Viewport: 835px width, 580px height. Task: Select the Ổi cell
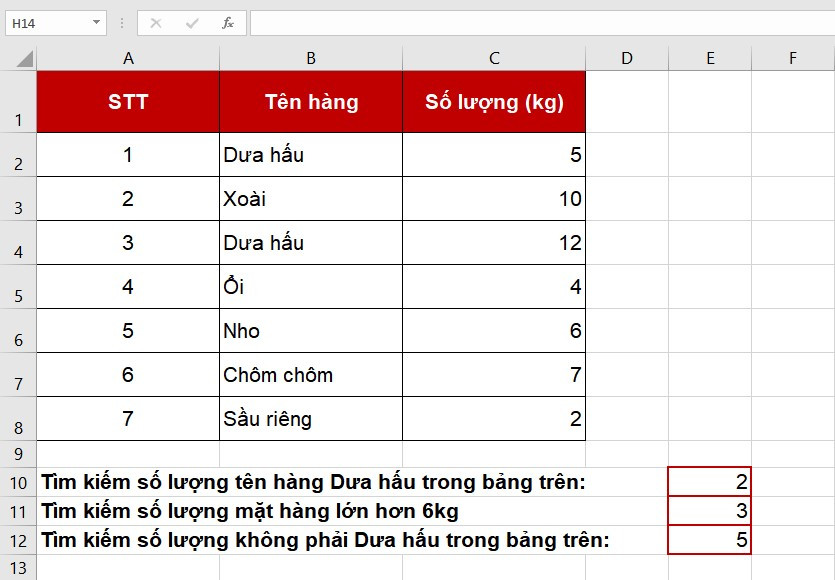pyautogui.click(x=311, y=287)
